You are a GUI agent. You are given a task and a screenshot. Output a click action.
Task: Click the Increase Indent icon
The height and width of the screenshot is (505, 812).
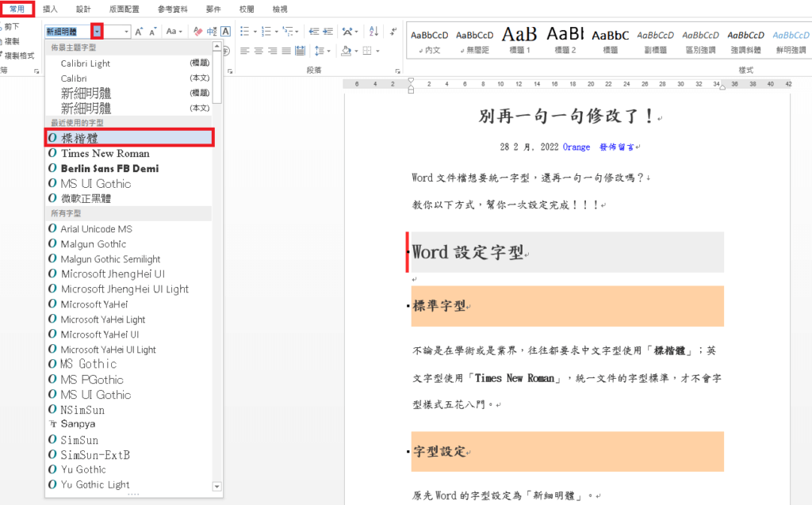pos(327,31)
